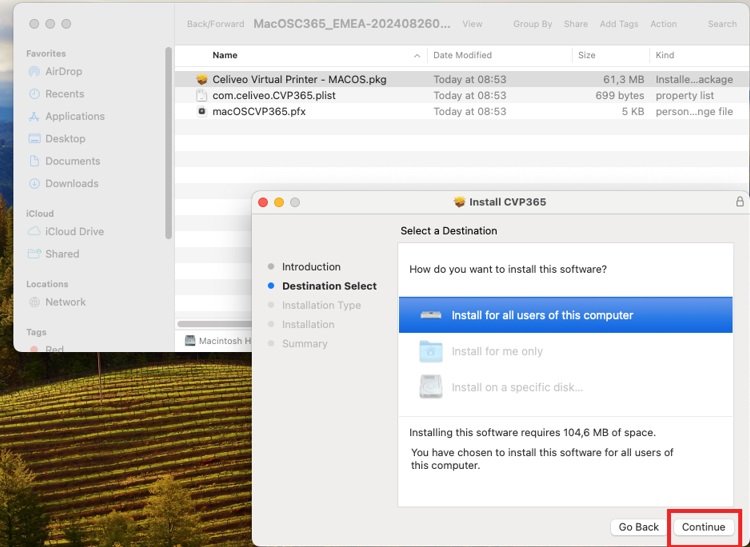Click the disk icon for all users option

click(430, 315)
